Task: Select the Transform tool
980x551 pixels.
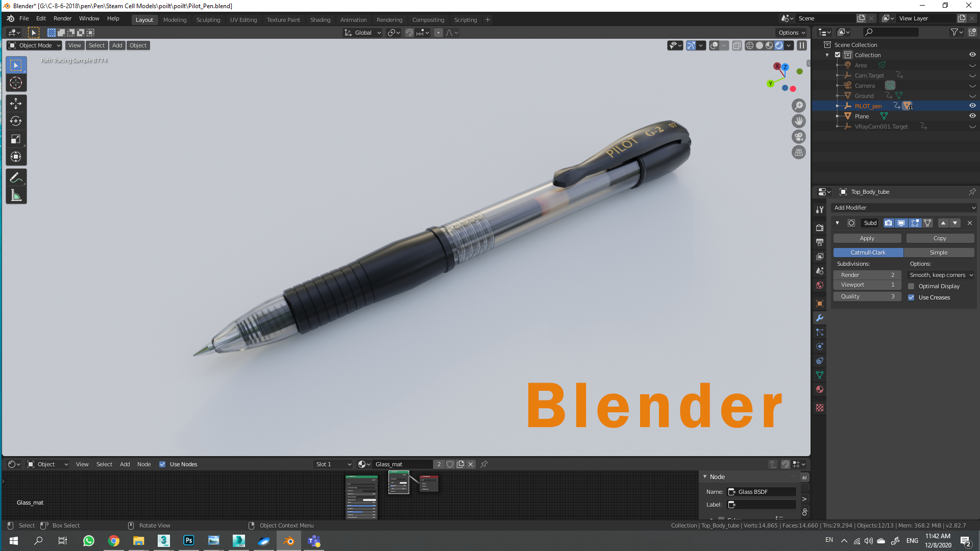Action: [16, 157]
